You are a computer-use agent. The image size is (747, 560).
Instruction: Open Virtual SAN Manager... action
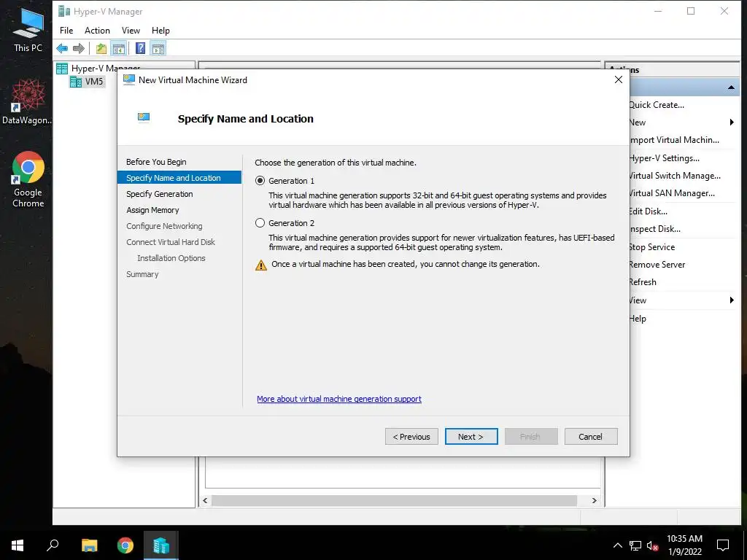click(672, 193)
